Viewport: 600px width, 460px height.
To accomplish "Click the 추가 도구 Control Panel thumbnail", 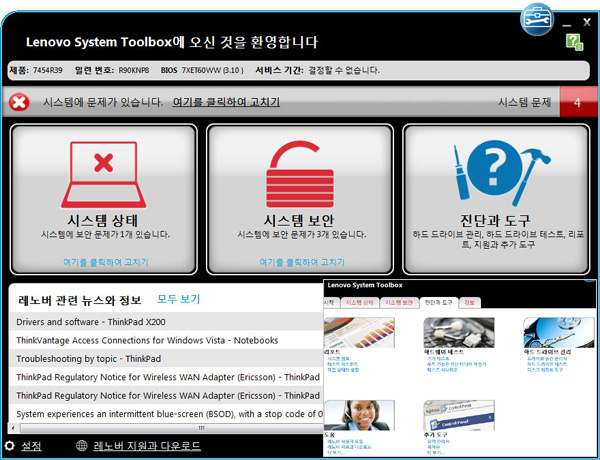I will point(459,415).
